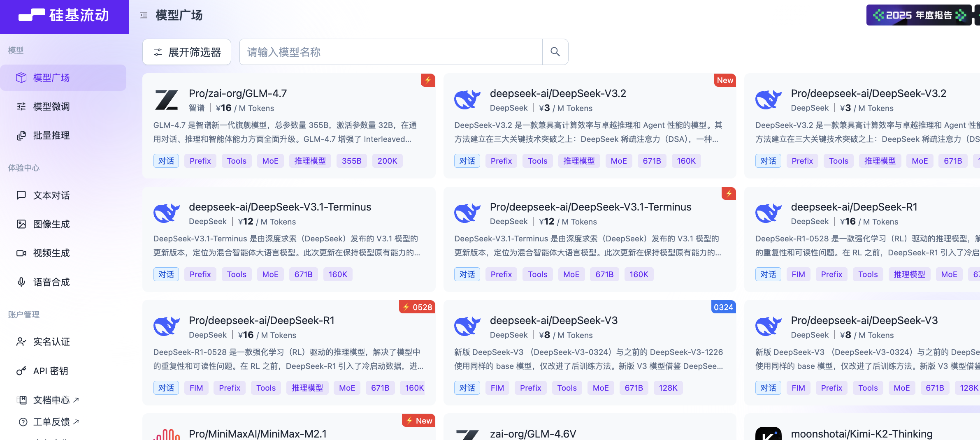Click the 推理模型 tag on the GLM-4.7 card
This screenshot has height=440, width=980.
click(x=310, y=161)
